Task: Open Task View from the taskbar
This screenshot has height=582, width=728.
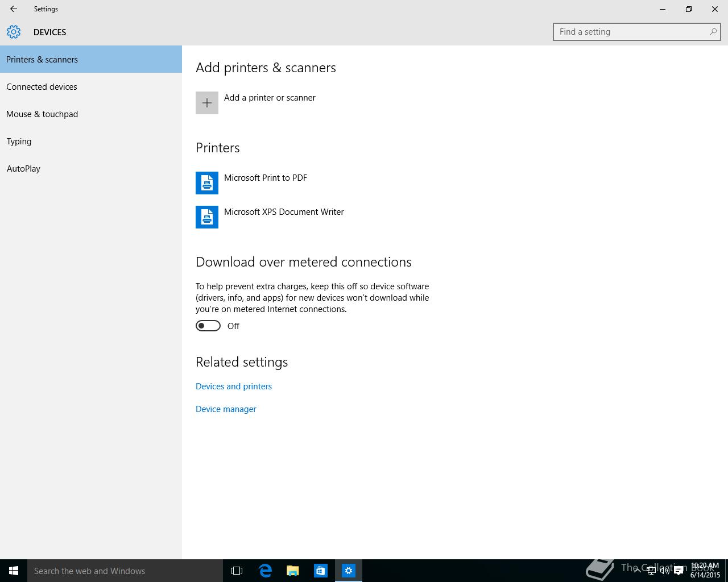Action: coord(237,571)
